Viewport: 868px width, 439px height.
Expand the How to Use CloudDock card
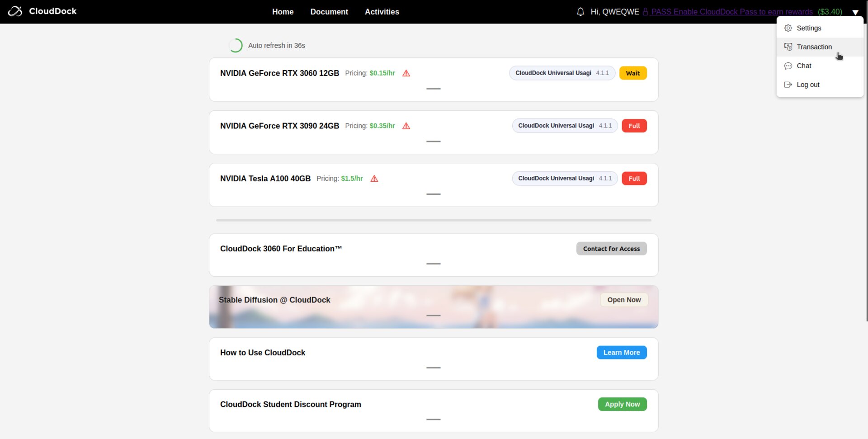point(433,368)
